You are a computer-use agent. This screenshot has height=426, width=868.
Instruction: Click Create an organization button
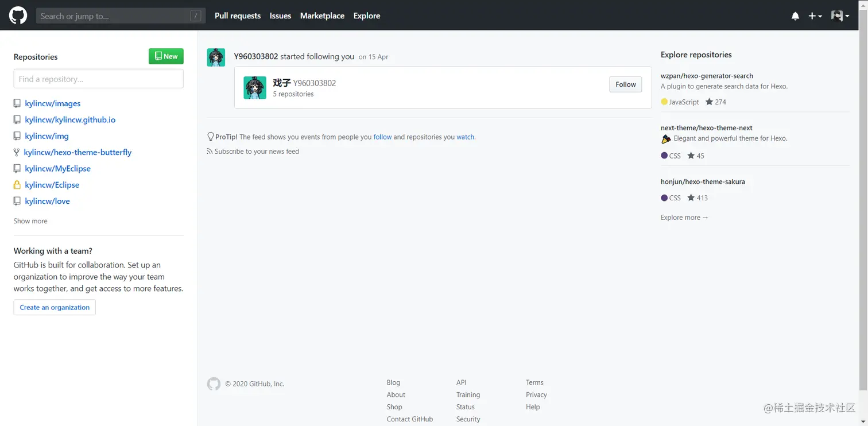[55, 307]
